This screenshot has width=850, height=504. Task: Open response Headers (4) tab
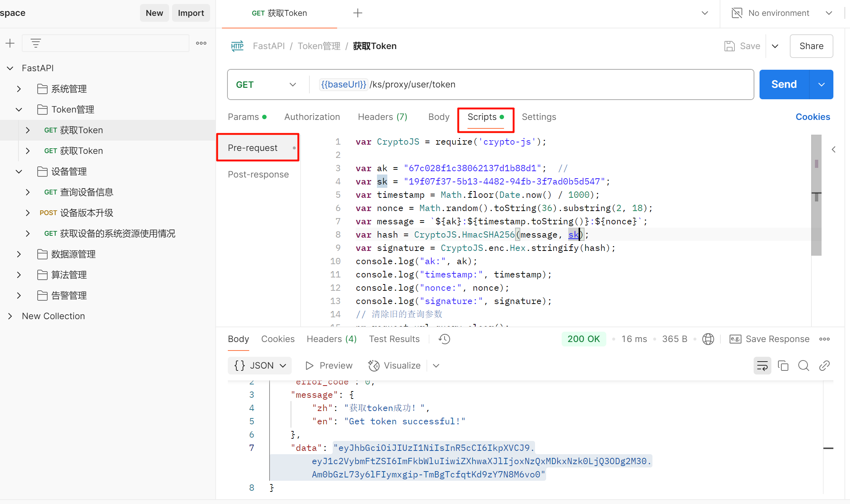coord(332,339)
